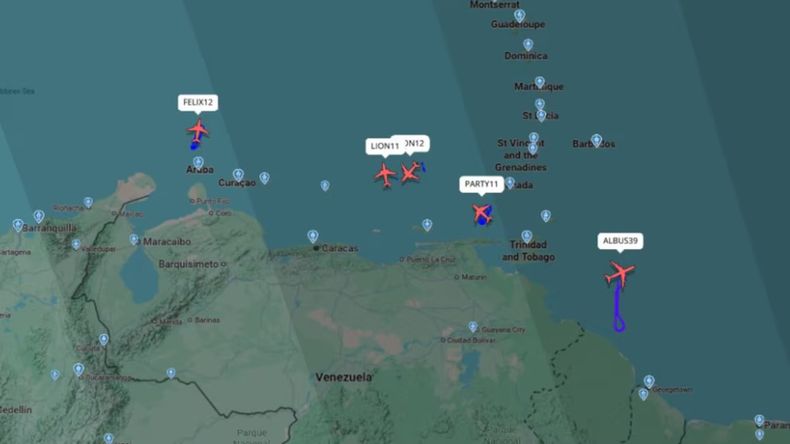Click the airport pin above Dominica
790x444 pixels.
(528, 45)
